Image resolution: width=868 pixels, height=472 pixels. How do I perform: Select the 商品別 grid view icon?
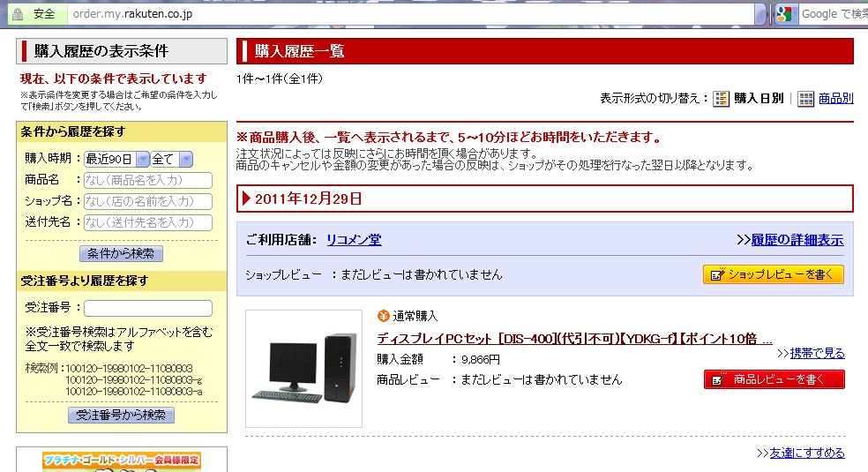coord(805,99)
